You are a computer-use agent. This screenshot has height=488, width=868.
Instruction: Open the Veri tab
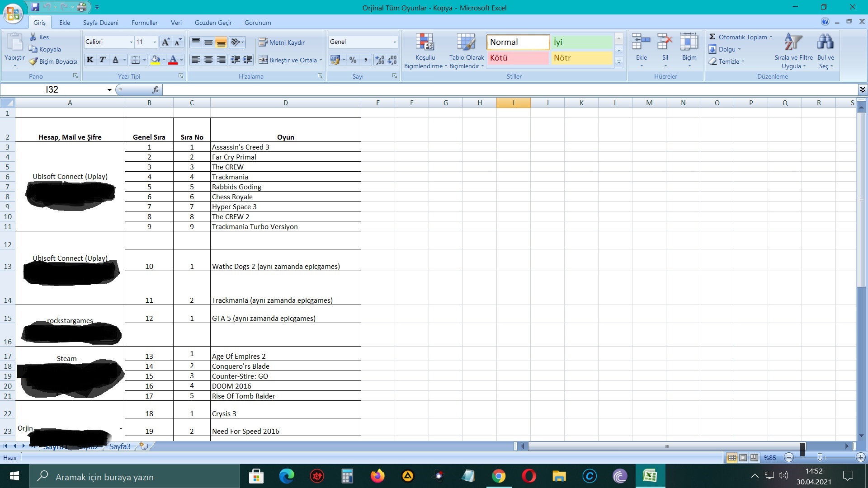(176, 23)
